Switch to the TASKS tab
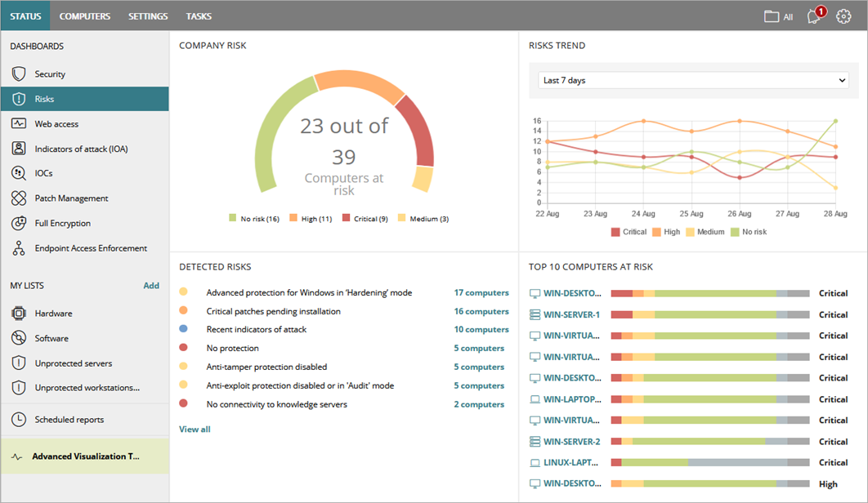Screen dimensions: 868x503 coord(199,16)
